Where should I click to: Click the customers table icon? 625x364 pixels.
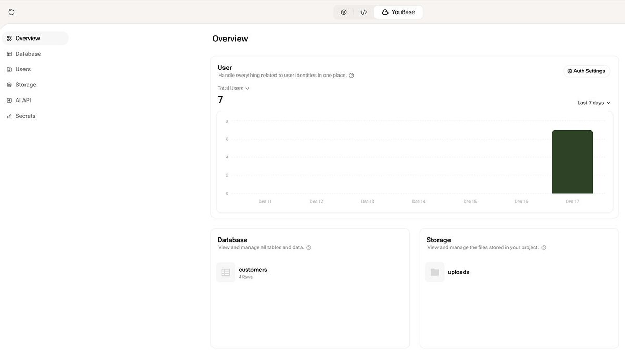226,272
